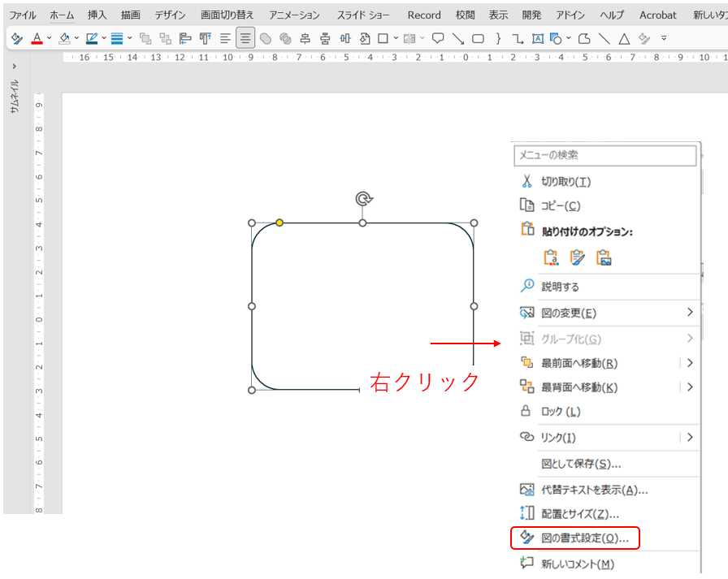Open the ファイル tab
Image resolution: width=728 pixels, height=579 pixels.
coord(22,15)
